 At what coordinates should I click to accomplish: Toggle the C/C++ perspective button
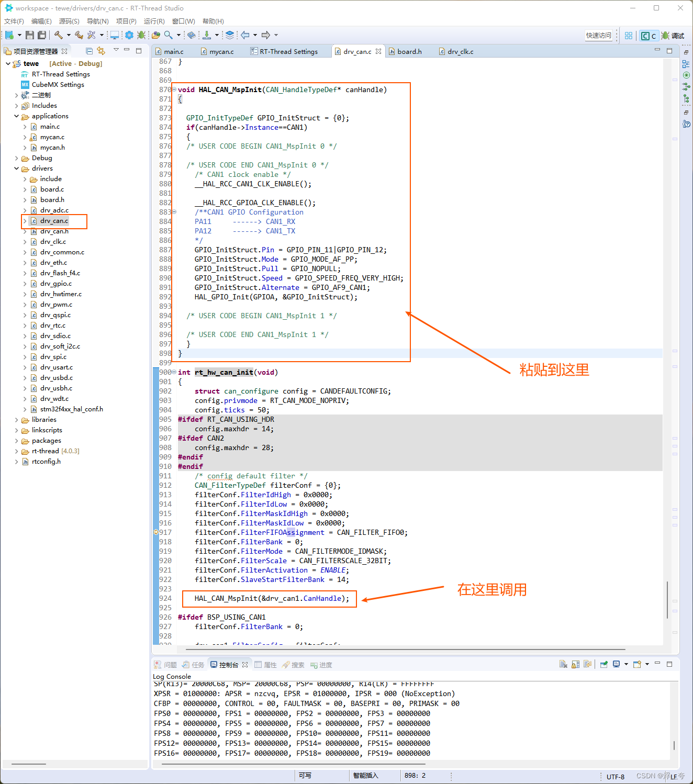(649, 35)
